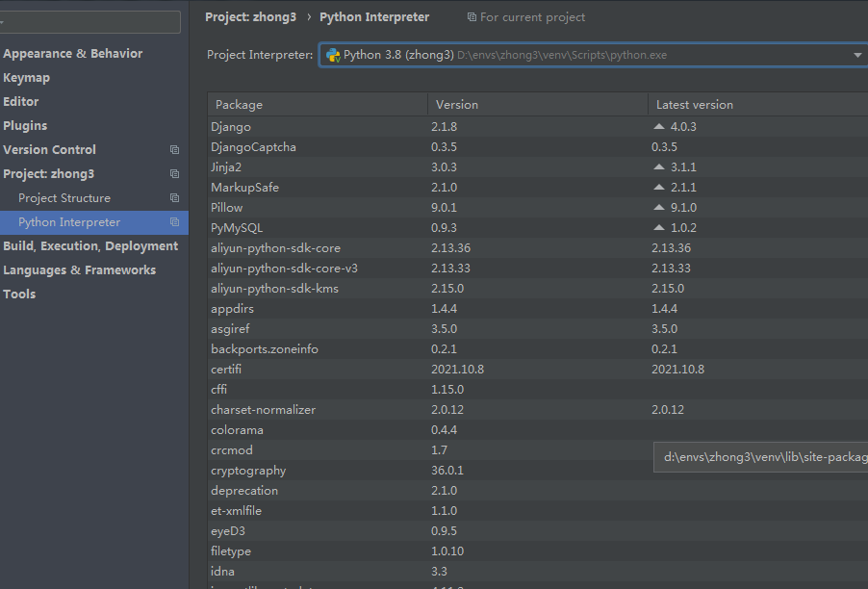Click the upgrade arrow for PyMySQL 1.0.2

point(659,228)
